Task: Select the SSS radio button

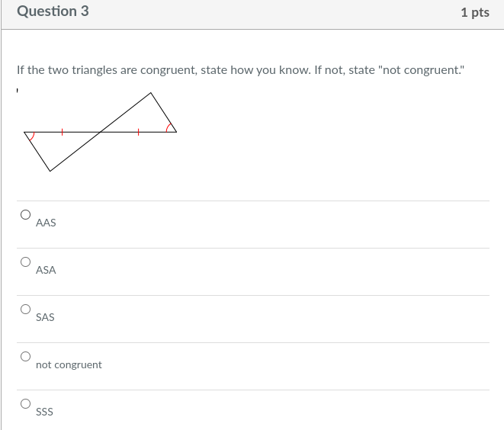Action: [25, 403]
